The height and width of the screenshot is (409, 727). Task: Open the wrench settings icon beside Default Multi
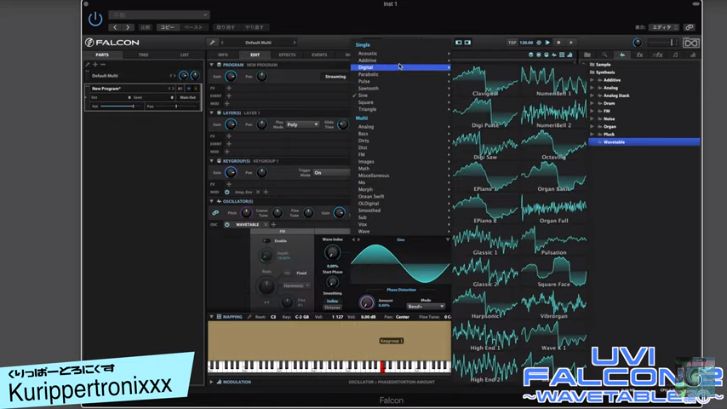click(212, 43)
